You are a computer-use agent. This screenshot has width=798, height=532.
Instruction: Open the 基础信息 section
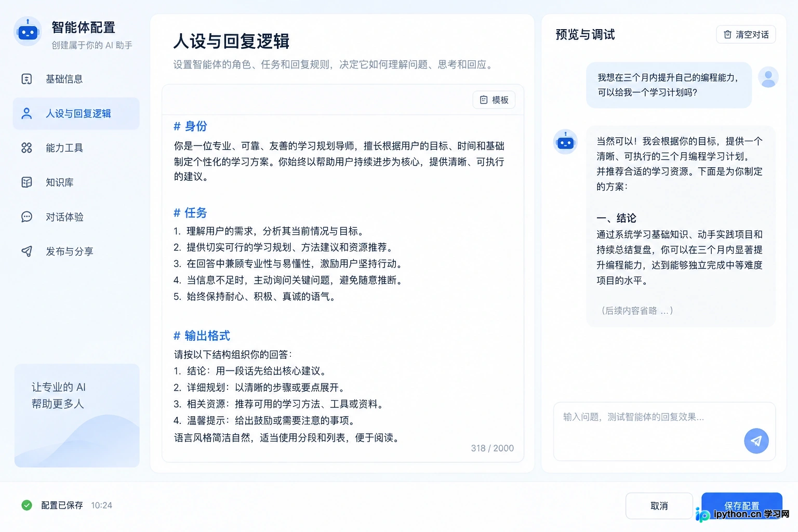pos(76,79)
